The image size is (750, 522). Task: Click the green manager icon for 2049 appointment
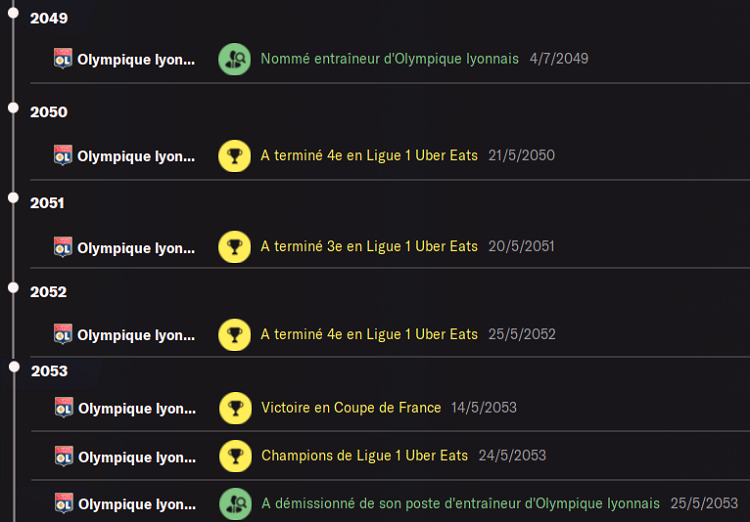(x=235, y=59)
